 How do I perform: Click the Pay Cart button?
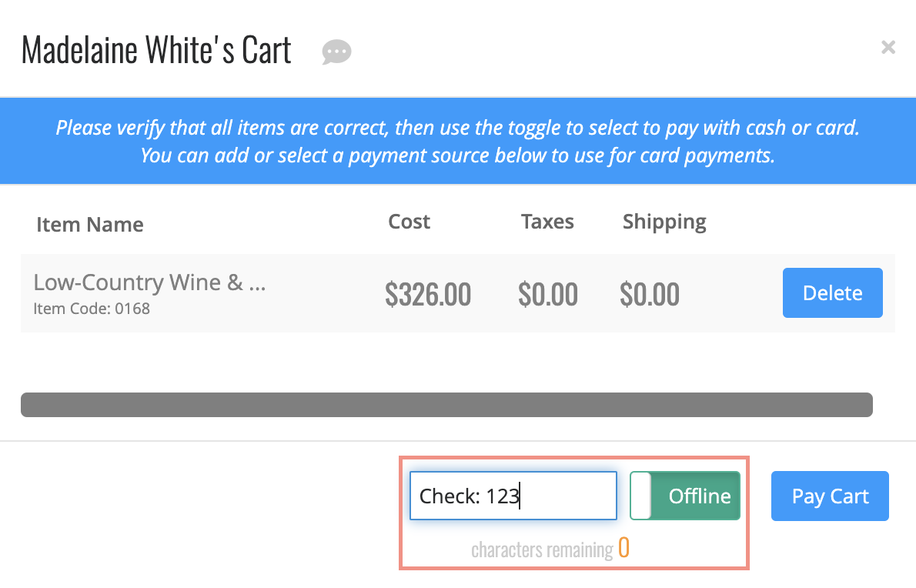[830, 496]
